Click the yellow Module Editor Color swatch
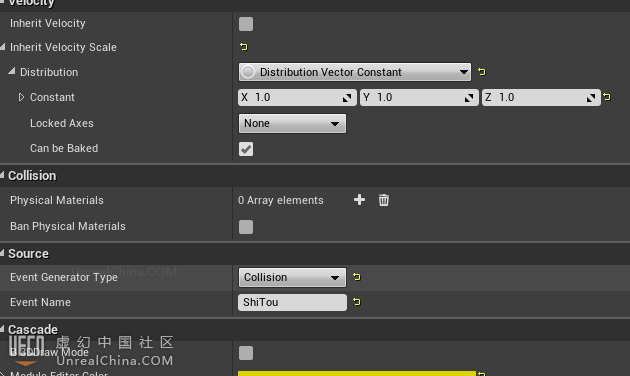This screenshot has width=630, height=376. (x=357, y=374)
